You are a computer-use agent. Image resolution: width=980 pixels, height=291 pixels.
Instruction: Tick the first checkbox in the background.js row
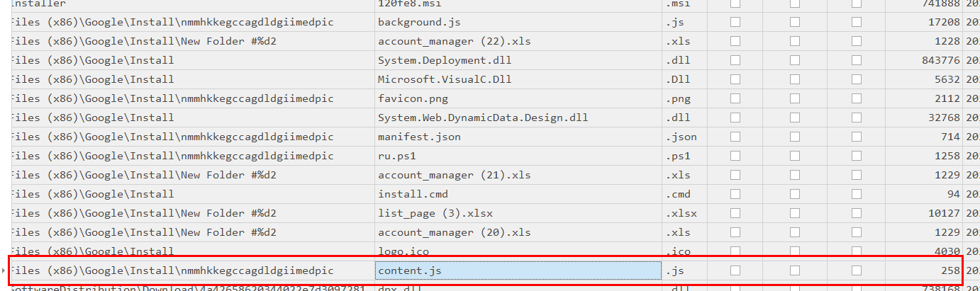(735, 22)
